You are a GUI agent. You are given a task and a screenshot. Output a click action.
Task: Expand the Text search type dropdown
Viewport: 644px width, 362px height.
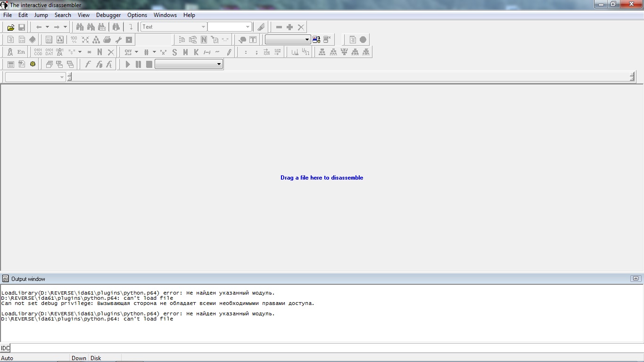[x=203, y=27]
